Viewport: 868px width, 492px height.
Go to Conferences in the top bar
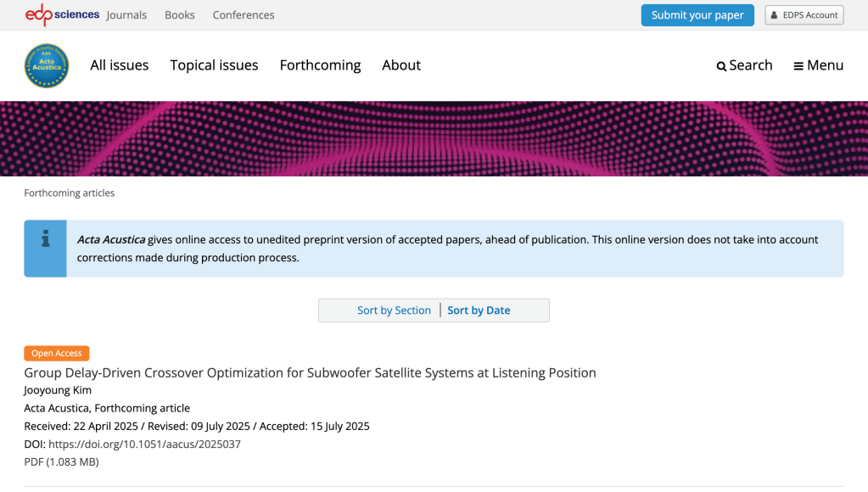point(244,15)
